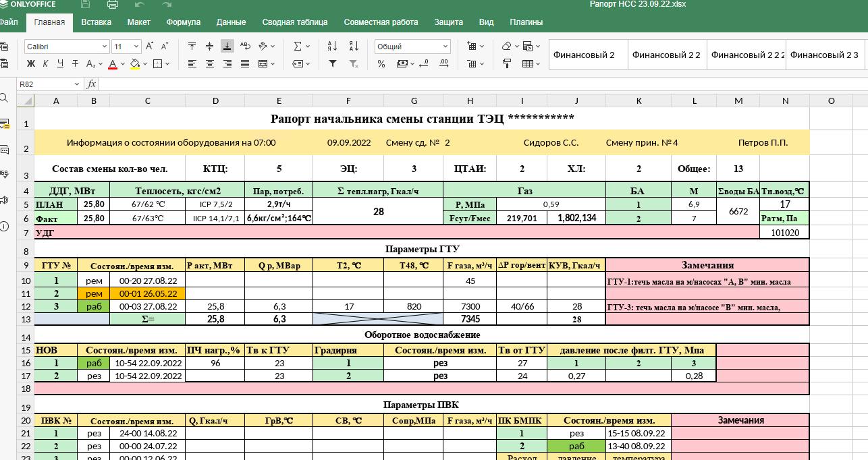Apply the Финансовый 2 cell style

point(584,55)
